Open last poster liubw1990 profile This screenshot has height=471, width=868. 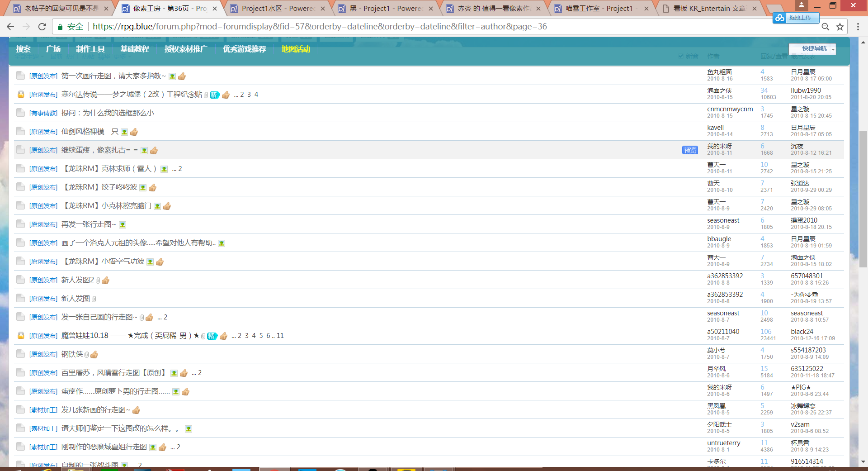click(806, 90)
